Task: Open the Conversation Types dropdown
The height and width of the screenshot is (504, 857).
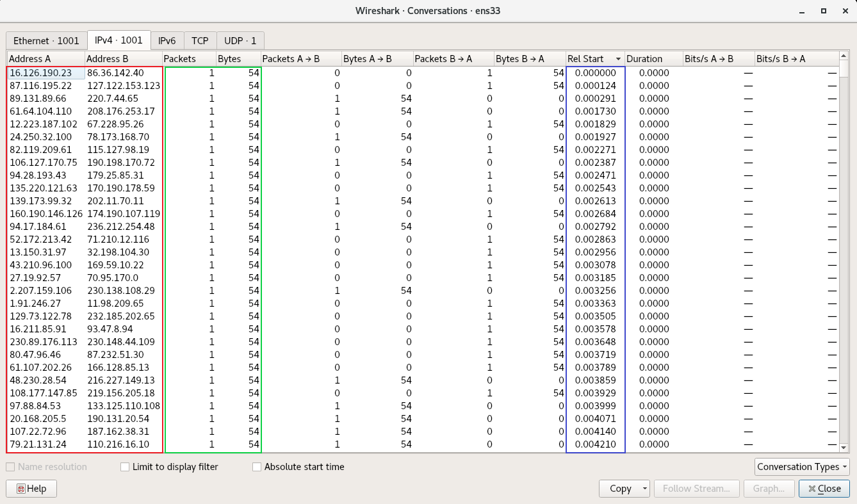Action: click(802, 467)
